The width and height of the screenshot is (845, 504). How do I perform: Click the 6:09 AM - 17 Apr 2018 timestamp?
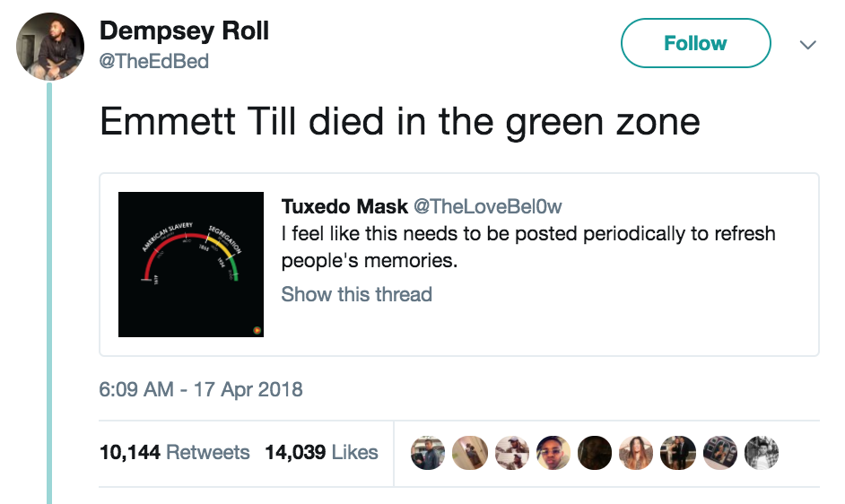201,390
